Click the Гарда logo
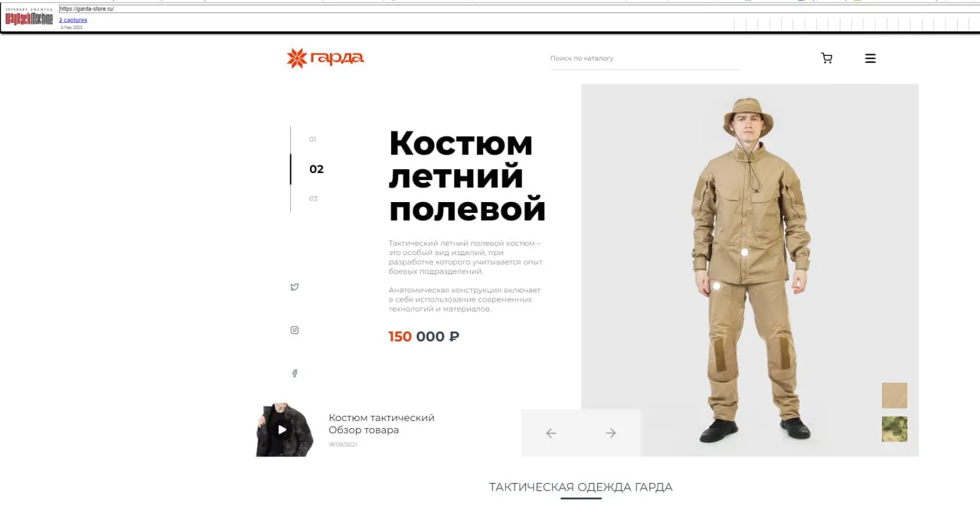The image size is (980, 513). pos(325,58)
